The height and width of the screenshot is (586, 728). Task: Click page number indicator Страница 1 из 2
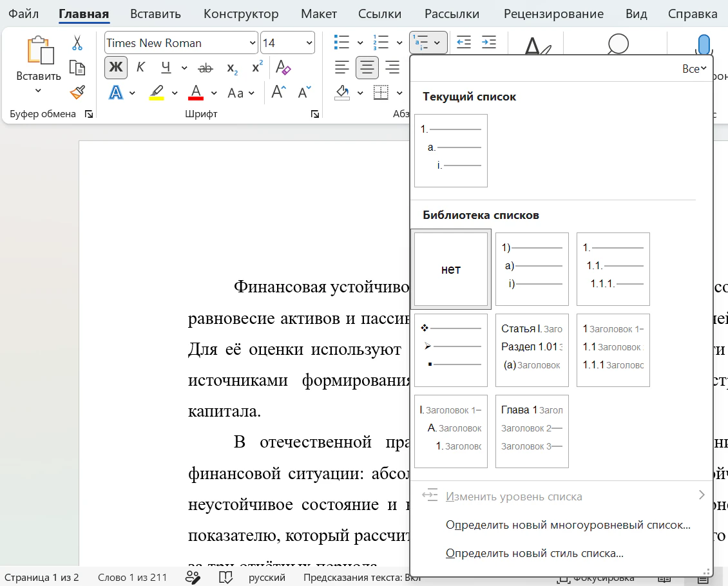42,577
